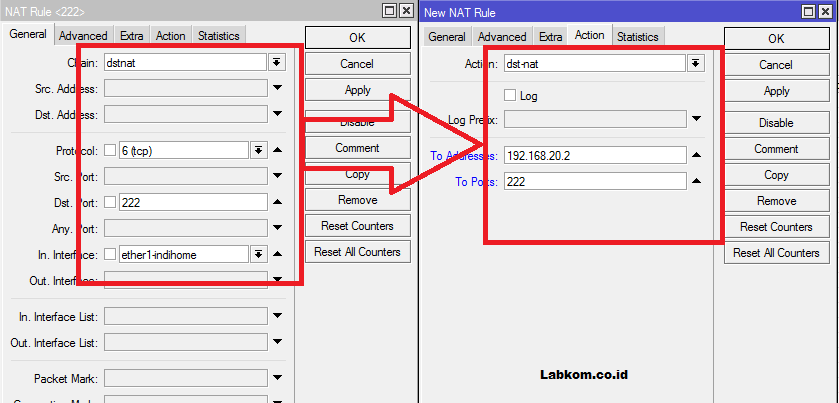Click the In. Interface field ether1-indihome
Image resolution: width=839 pixels, height=403 pixels.
184,254
